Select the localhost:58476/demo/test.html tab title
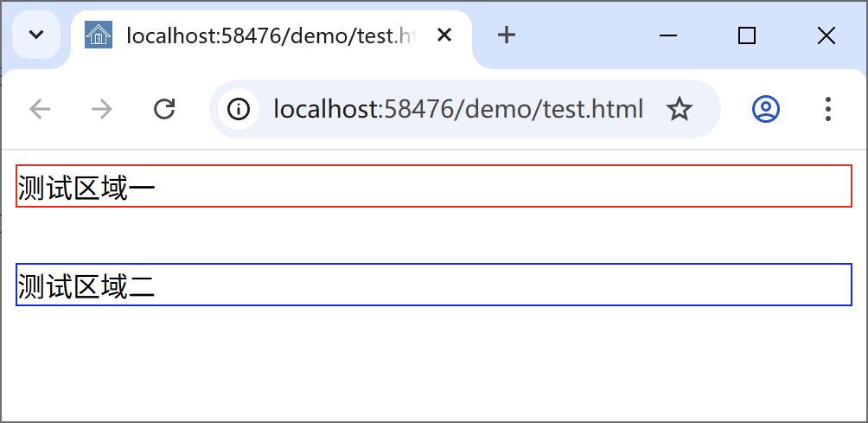The width and height of the screenshot is (868, 423). 271,35
